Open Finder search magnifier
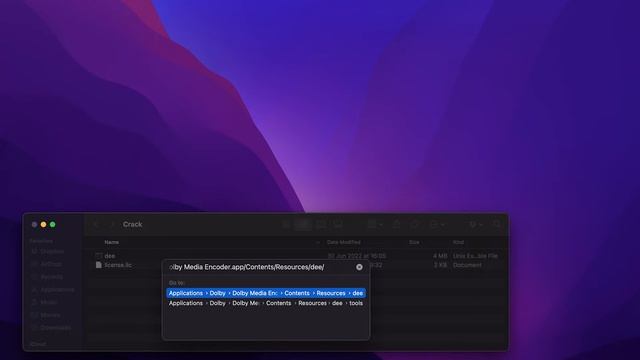This screenshot has width=640, height=360. [497, 224]
